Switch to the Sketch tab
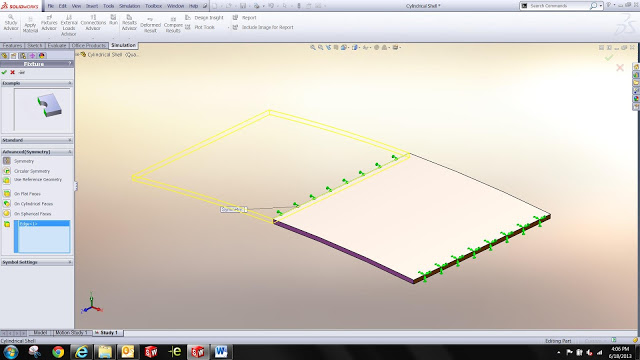This screenshot has width=640, height=360. click(35, 45)
